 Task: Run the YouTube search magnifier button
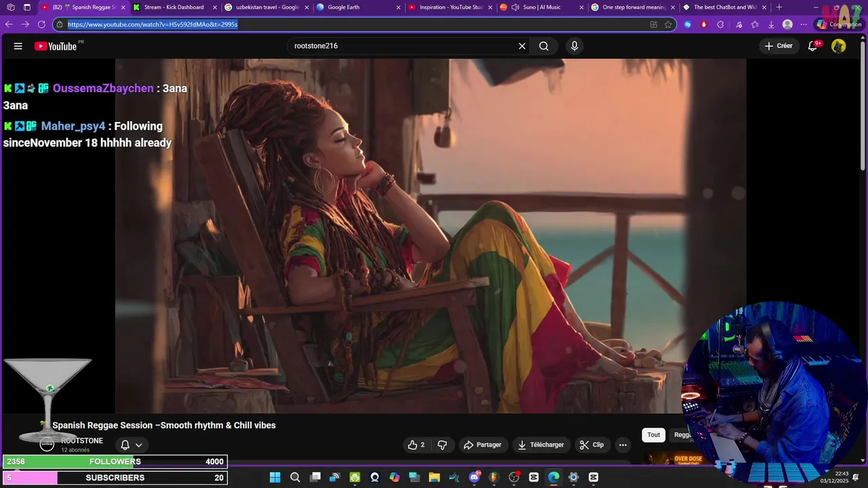[544, 46]
